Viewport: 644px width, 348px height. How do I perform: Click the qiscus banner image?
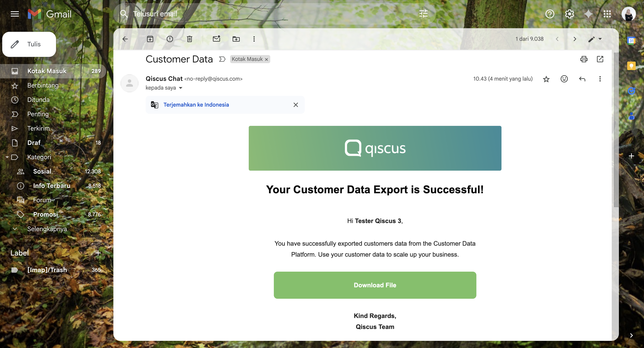pyautogui.click(x=375, y=148)
